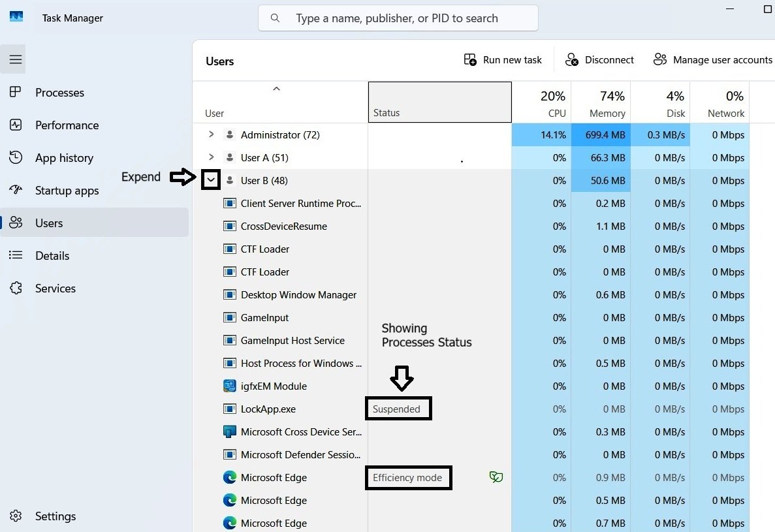Minimize the Task Manager window

[x=730, y=9]
